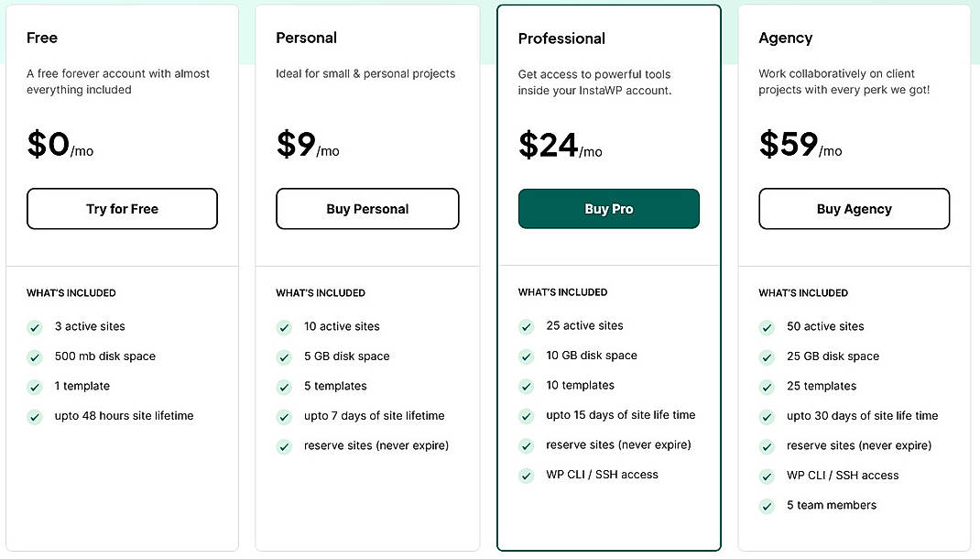Click the checkmark beside 50 active sites
The width and height of the screenshot is (980, 559).
[x=767, y=326]
